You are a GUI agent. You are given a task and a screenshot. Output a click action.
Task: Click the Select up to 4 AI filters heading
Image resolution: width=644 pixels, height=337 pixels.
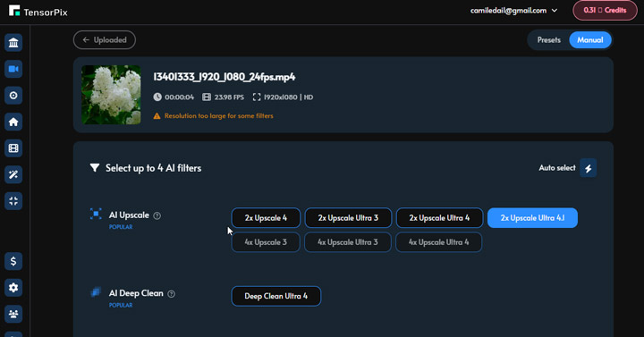(153, 168)
